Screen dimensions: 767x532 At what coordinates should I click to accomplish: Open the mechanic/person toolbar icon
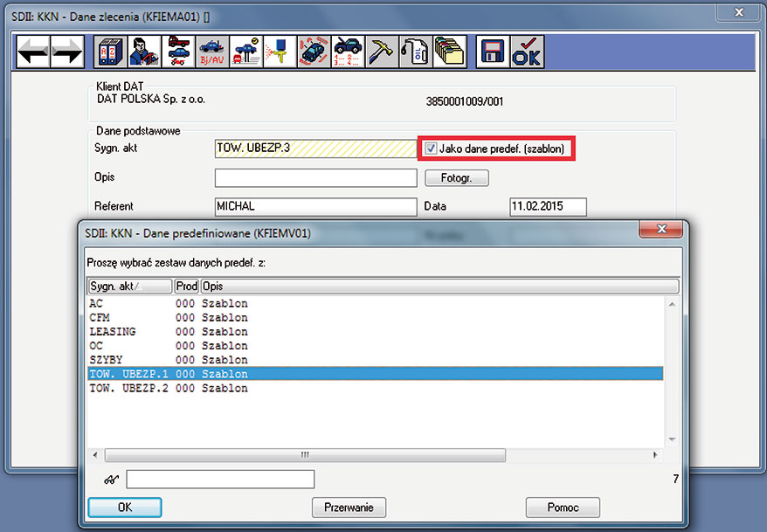coord(142,52)
